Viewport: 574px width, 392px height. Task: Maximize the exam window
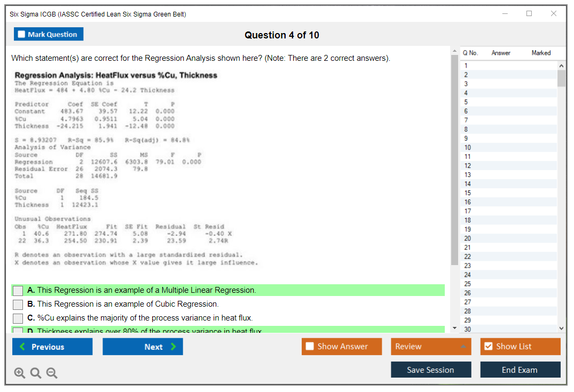[529, 14]
